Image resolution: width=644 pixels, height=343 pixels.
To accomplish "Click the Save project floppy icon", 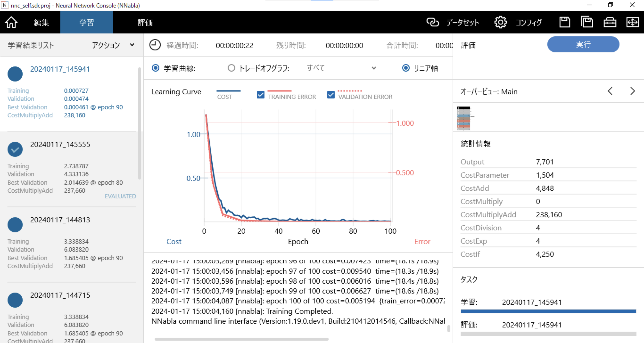I will [x=565, y=22].
